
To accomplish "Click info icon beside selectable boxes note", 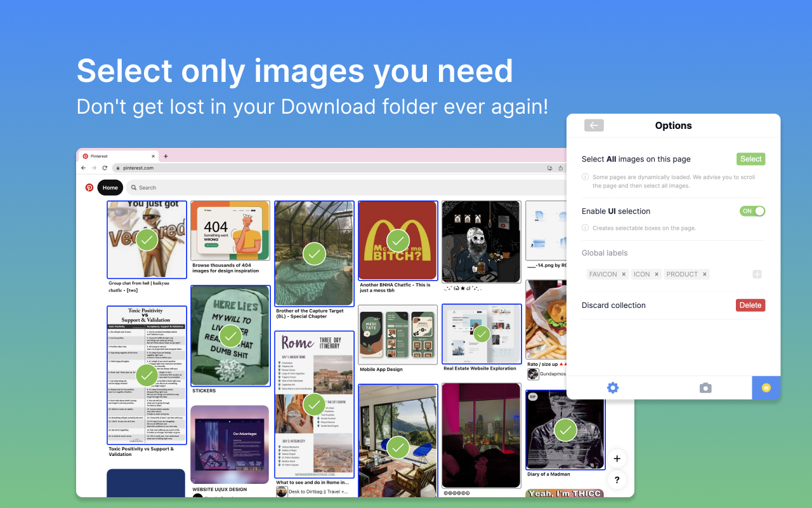I will click(x=586, y=228).
